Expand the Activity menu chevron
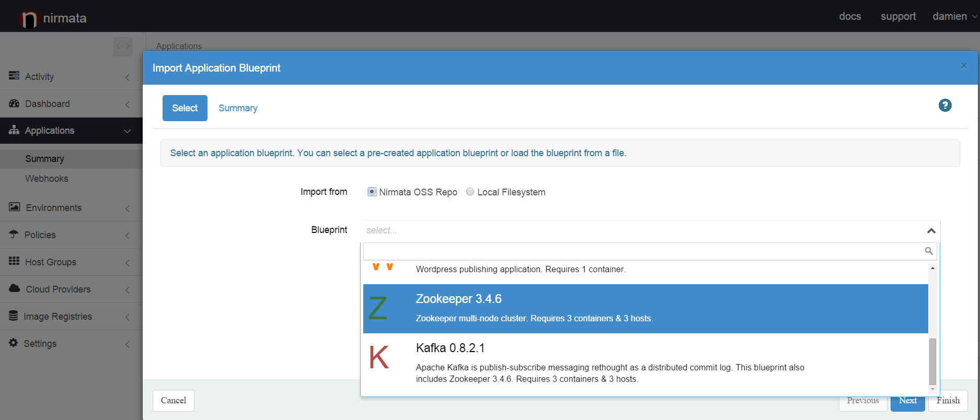980x420 pixels. coord(128,77)
